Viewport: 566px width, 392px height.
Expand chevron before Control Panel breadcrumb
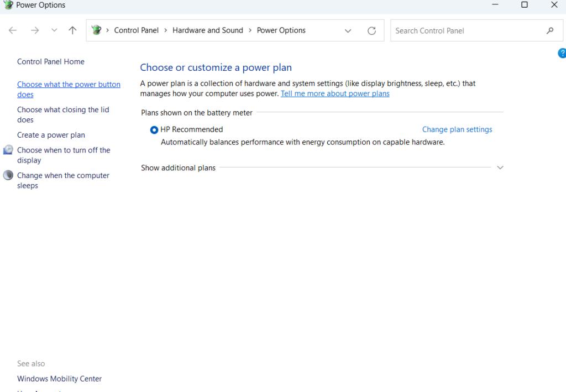(x=108, y=30)
